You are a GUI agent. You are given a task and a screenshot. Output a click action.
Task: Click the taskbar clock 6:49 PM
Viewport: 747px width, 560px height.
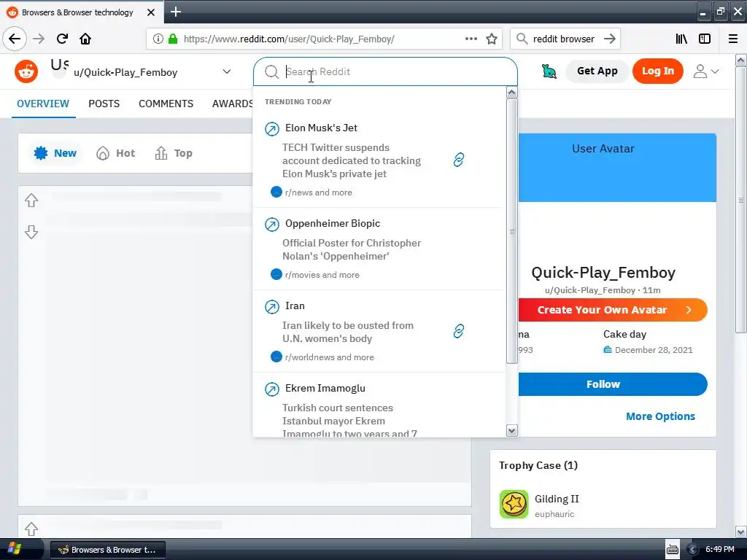(x=720, y=549)
